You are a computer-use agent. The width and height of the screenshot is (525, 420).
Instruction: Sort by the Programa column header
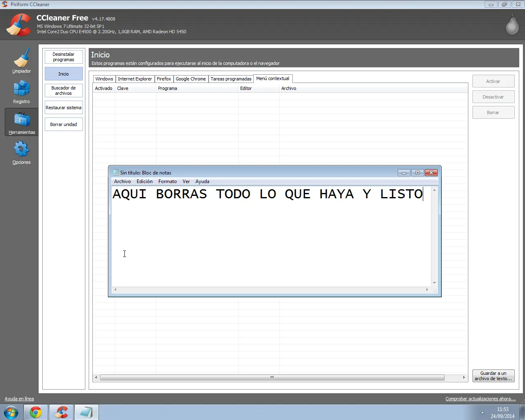click(197, 88)
